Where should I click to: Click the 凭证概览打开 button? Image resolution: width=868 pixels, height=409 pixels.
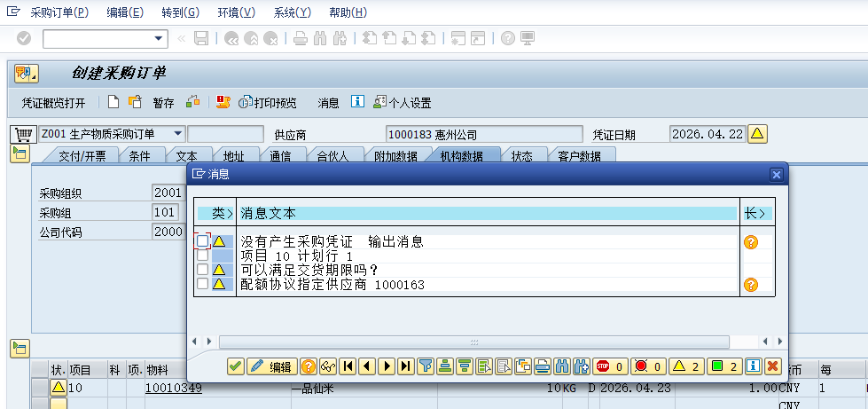53,103
